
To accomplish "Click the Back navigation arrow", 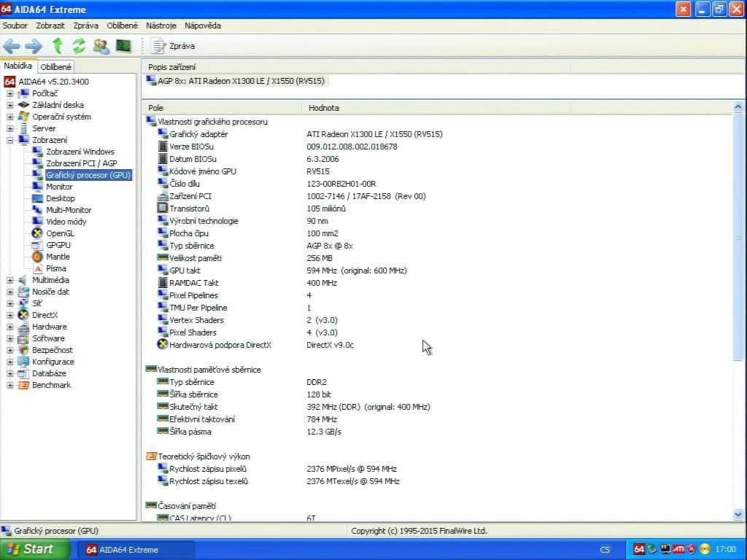I will coord(12,46).
